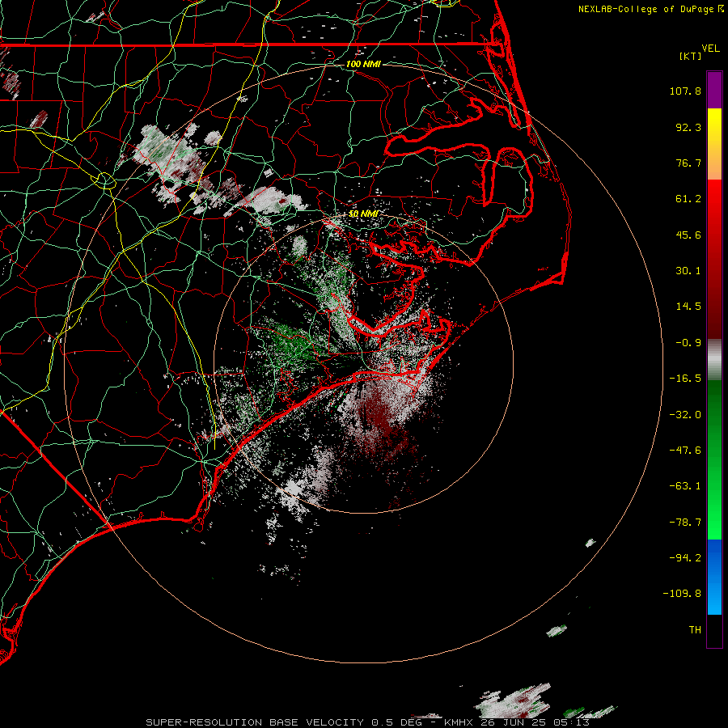Click the VEL legend title
728x728 pixels.
710,49
